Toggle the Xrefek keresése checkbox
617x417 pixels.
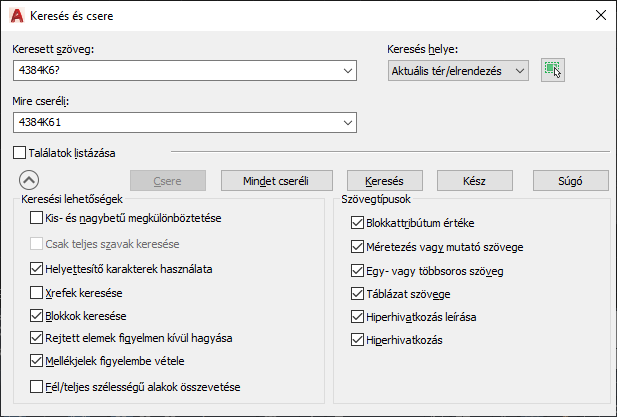pos(37,293)
